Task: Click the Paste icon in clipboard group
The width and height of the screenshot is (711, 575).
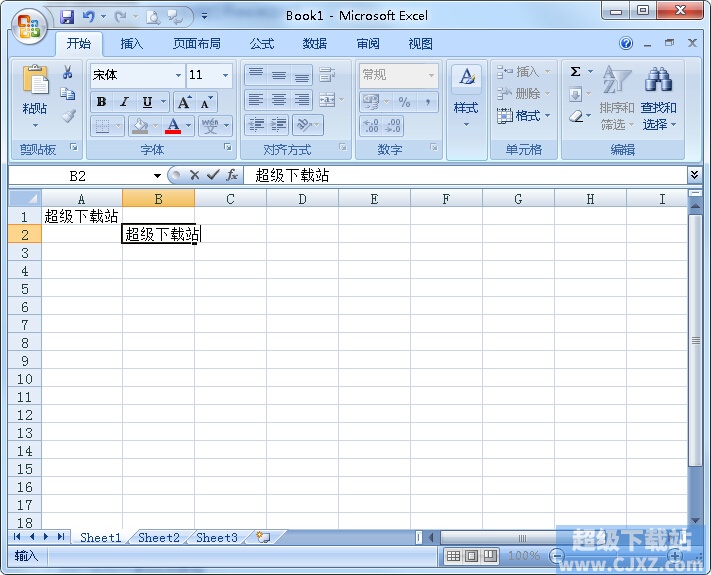Action: click(x=35, y=82)
